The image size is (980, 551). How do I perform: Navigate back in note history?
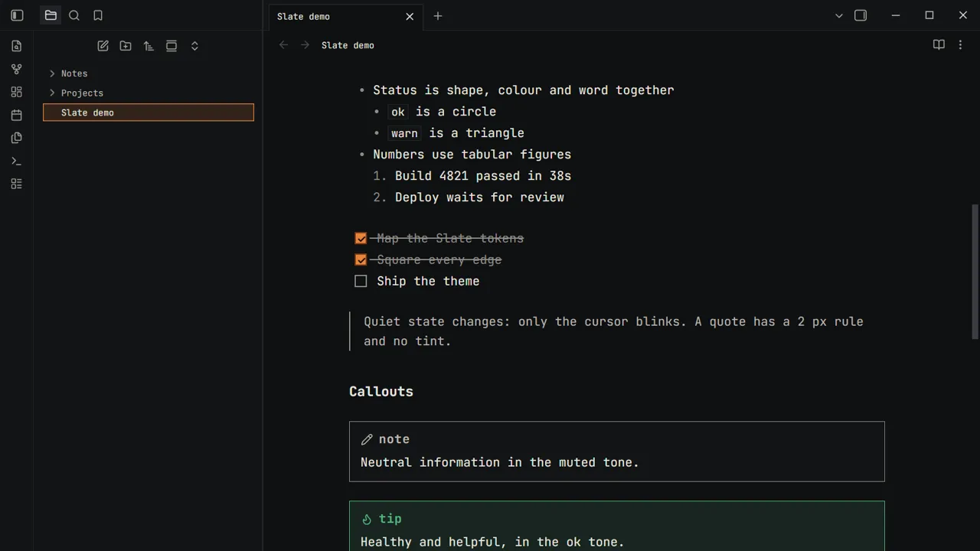283,45
